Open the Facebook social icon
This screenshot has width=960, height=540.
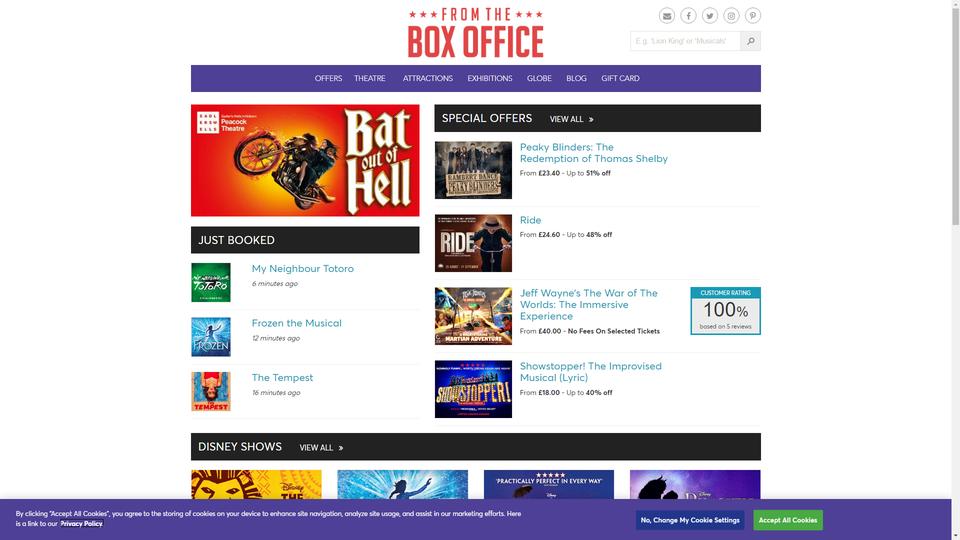click(x=688, y=16)
